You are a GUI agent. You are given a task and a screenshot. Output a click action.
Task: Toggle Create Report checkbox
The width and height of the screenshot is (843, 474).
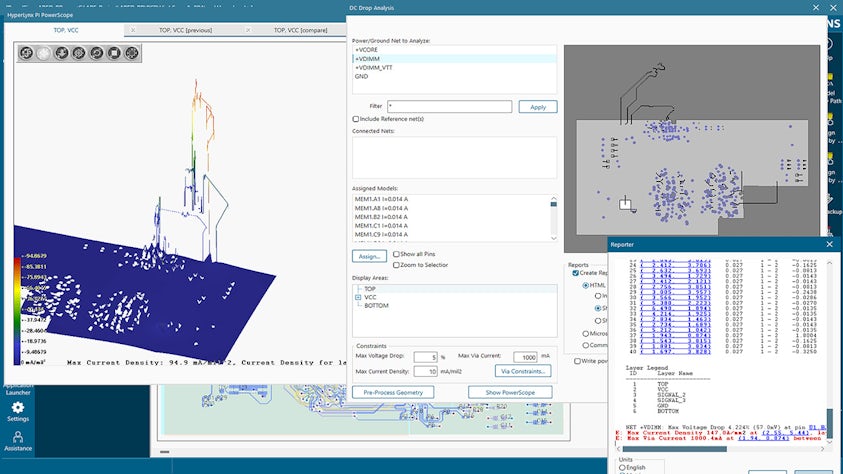click(x=575, y=273)
